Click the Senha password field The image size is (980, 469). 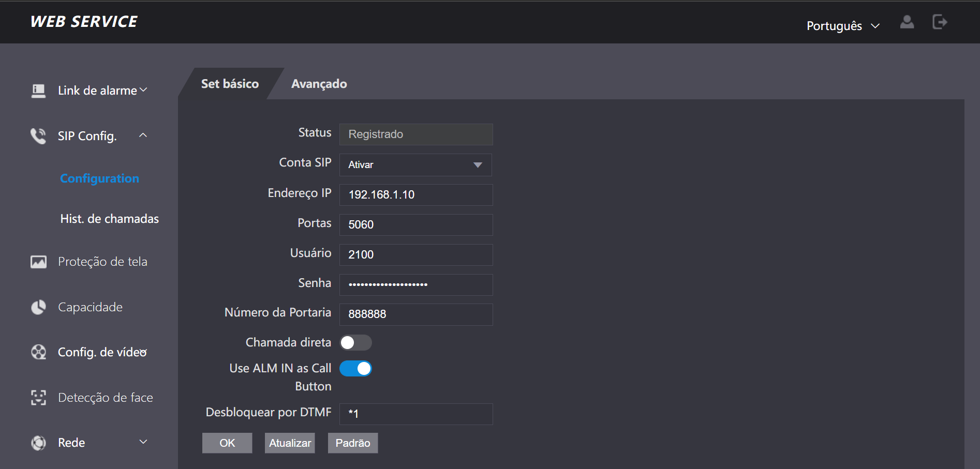(x=416, y=285)
